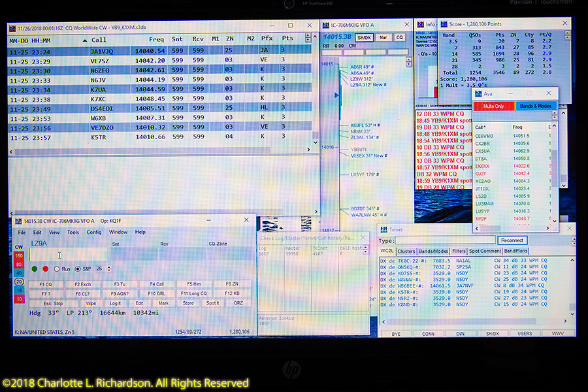Toggle the Mults Only filter
The width and height of the screenshot is (588, 392).
pyautogui.click(x=493, y=106)
